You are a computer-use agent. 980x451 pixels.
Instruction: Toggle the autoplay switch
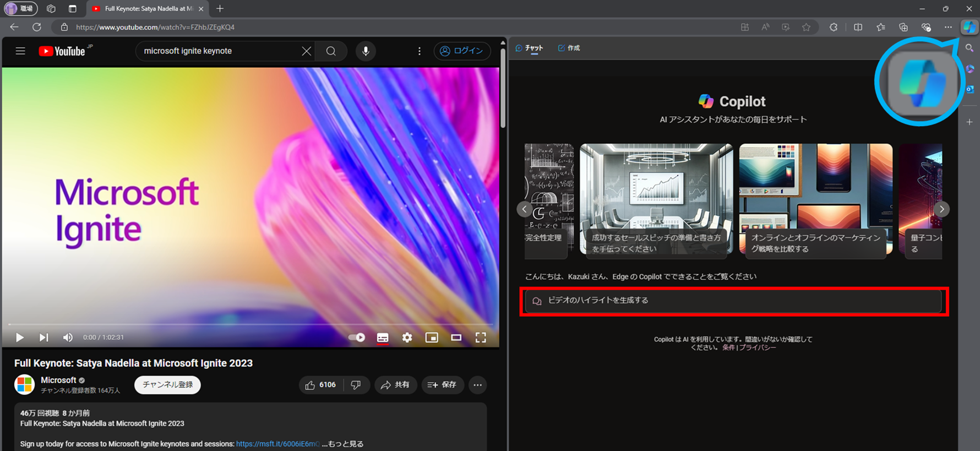coord(357,338)
